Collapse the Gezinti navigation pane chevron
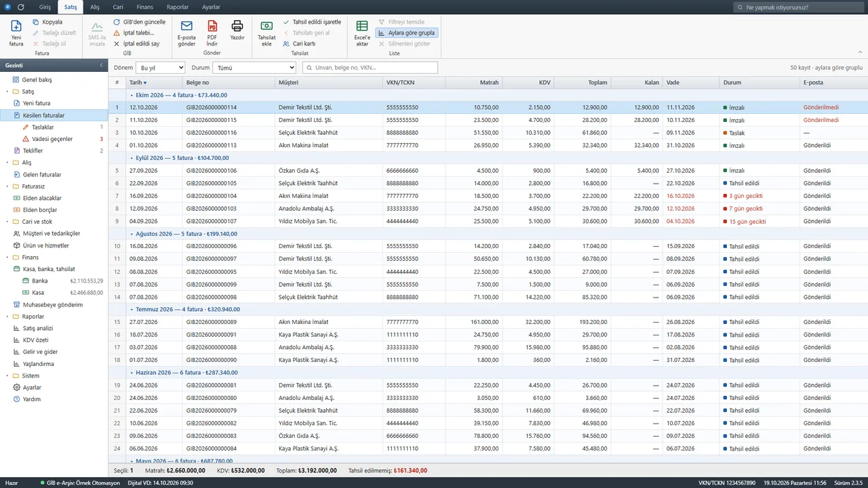 coord(101,65)
